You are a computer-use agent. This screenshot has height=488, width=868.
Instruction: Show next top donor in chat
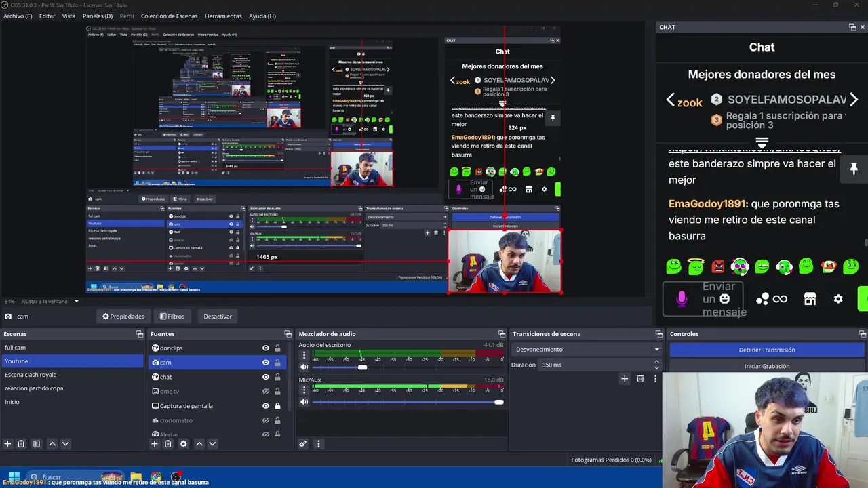point(854,100)
